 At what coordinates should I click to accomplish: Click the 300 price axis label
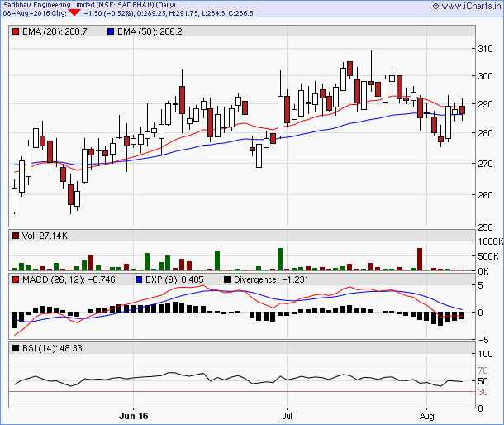point(485,76)
